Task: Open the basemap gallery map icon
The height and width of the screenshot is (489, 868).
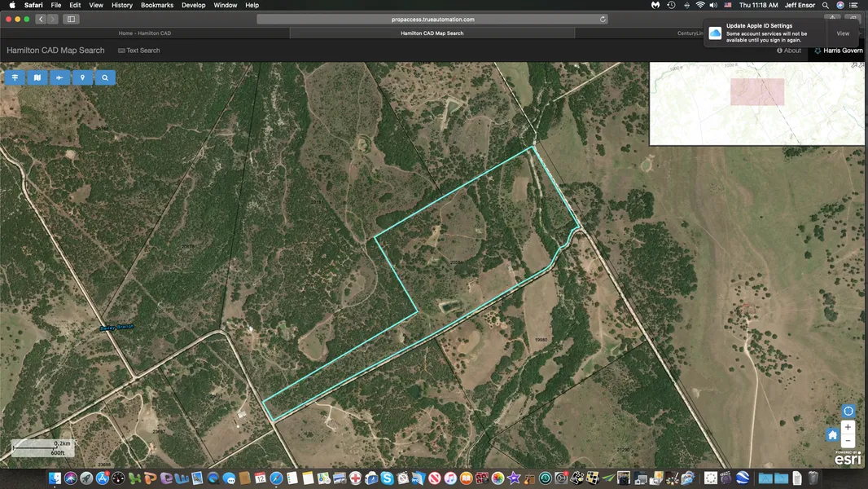Action: (37, 77)
